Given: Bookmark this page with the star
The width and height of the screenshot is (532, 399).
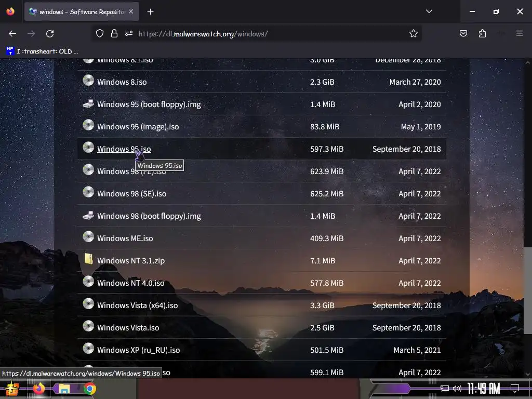Looking at the screenshot, I should click(413, 34).
